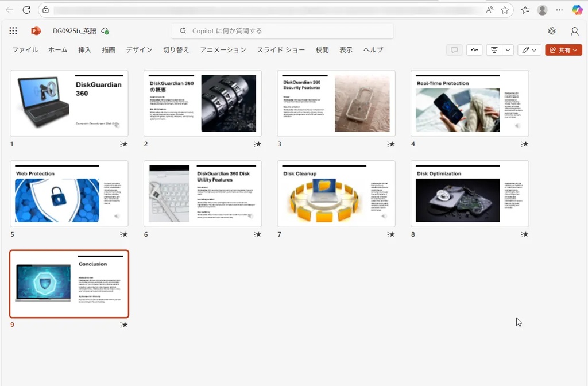Start the slideshow with the present icon
This screenshot has height=386, width=588.
(x=494, y=50)
